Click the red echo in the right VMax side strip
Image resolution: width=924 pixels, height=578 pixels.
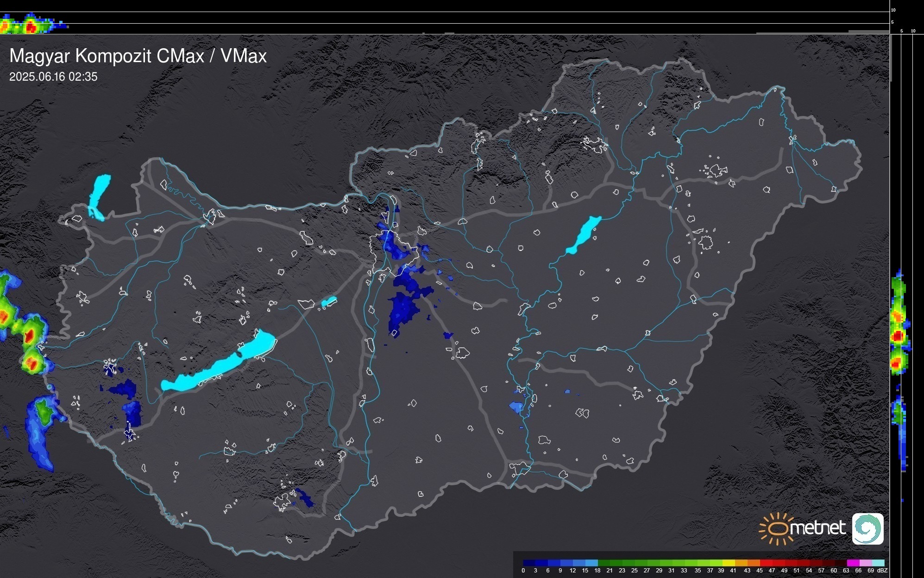[898, 336]
